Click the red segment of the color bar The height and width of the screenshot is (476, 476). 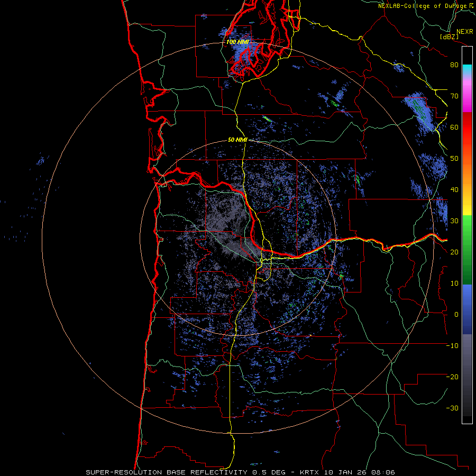[x=467, y=127]
